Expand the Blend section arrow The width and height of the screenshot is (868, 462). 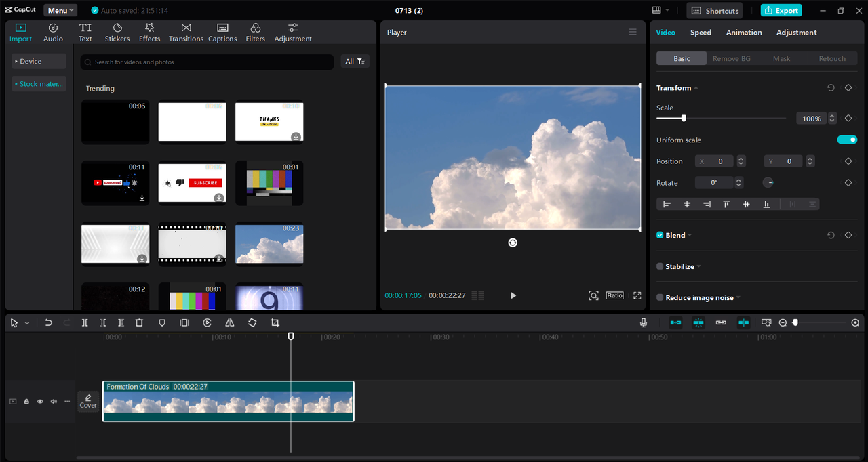pyautogui.click(x=690, y=235)
